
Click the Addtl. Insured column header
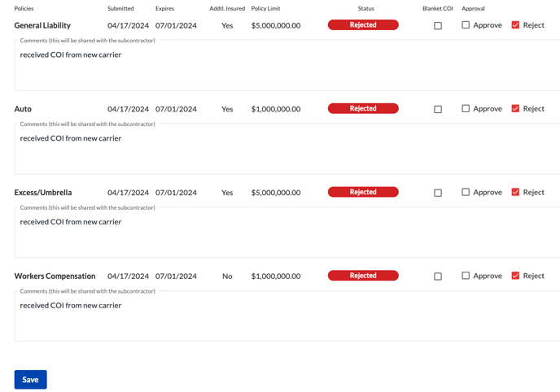click(227, 8)
